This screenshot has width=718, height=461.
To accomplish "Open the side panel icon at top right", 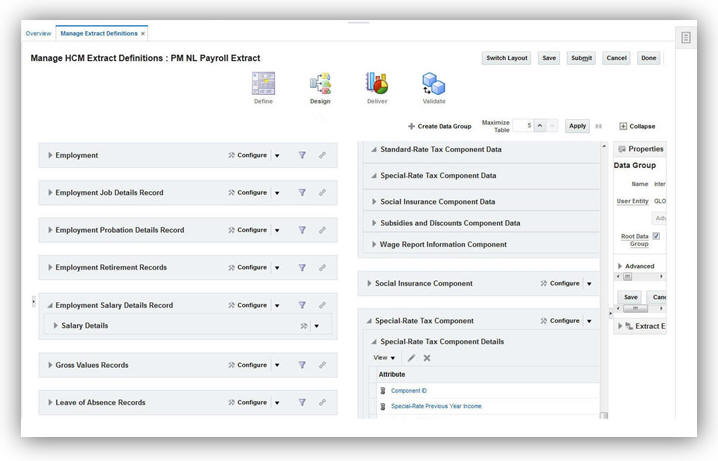I will (x=685, y=38).
